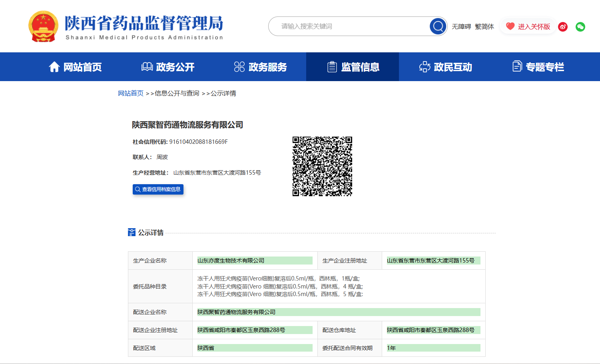Viewport: 600px width, 364px height.
Task: Click the blue search magnifier button
Action: [x=438, y=26]
